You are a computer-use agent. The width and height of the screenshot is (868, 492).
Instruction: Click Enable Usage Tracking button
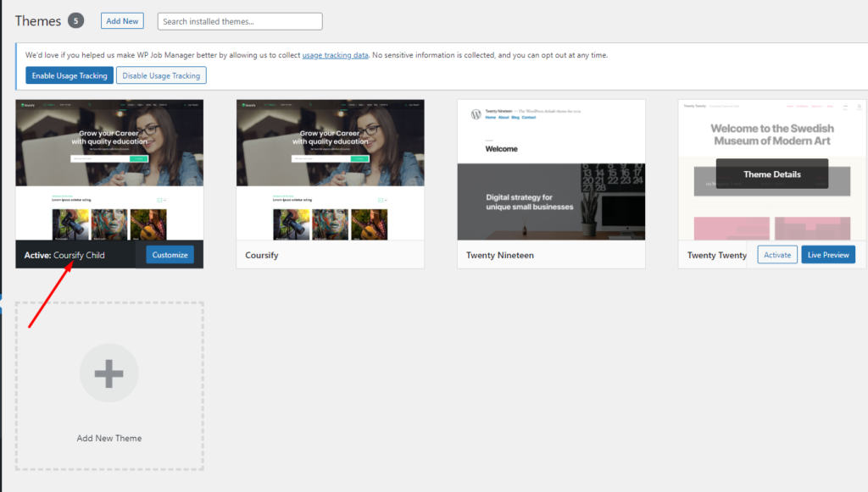coord(70,75)
